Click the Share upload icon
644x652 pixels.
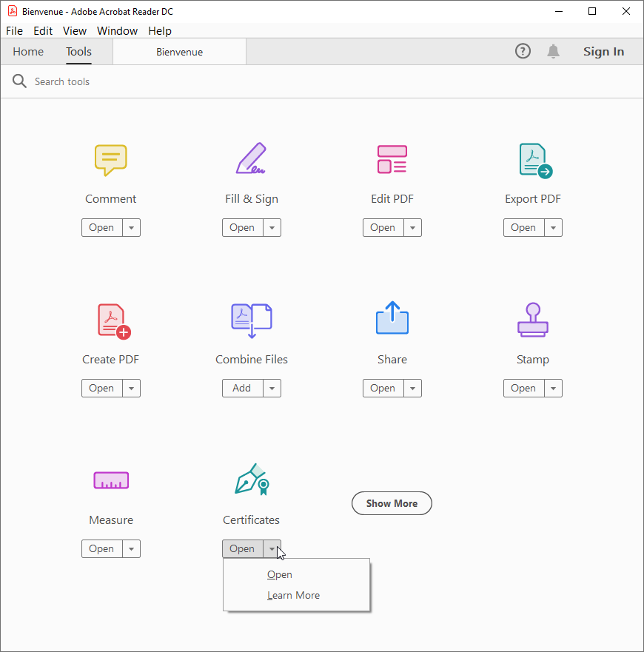pyautogui.click(x=392, y=319)
